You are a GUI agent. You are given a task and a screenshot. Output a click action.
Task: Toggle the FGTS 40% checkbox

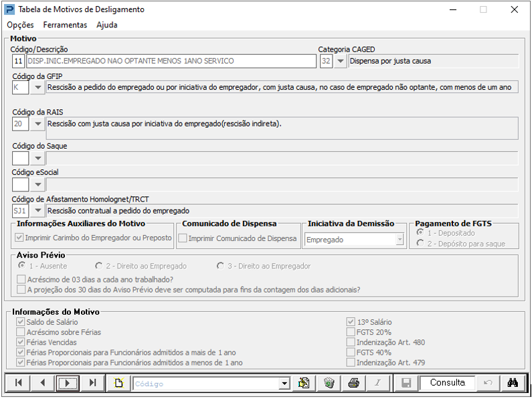pyautogui.click(x=351, y=352)
